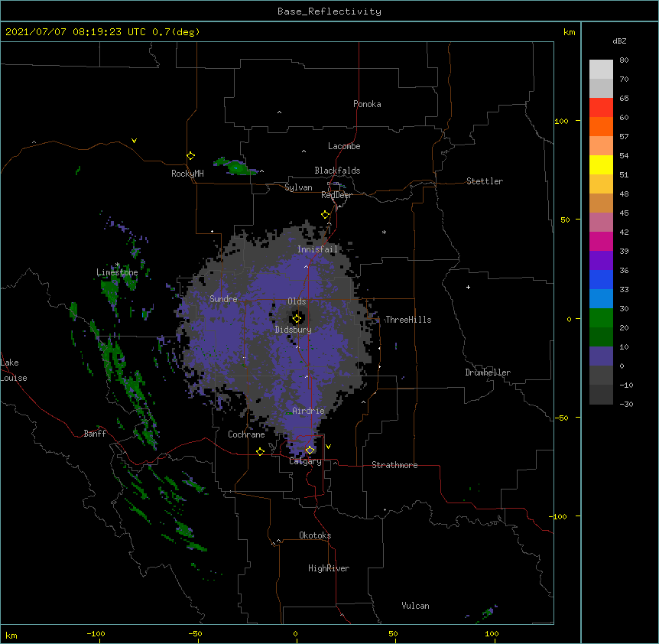Click the Airdrie city label
The width and height of the screenshot is (659, 644).
(x=309, y=411)
